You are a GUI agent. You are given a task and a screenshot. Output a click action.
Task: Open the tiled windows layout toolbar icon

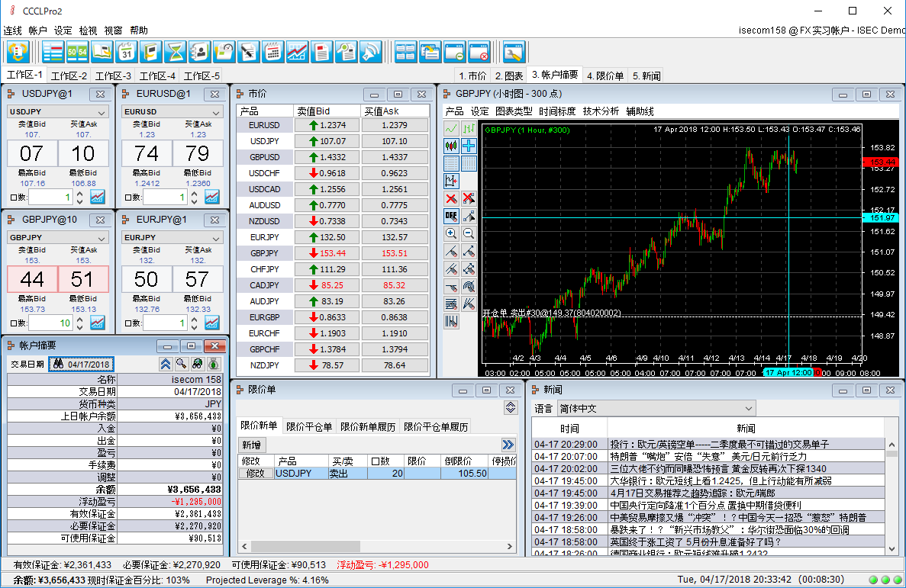pos(405,52)
